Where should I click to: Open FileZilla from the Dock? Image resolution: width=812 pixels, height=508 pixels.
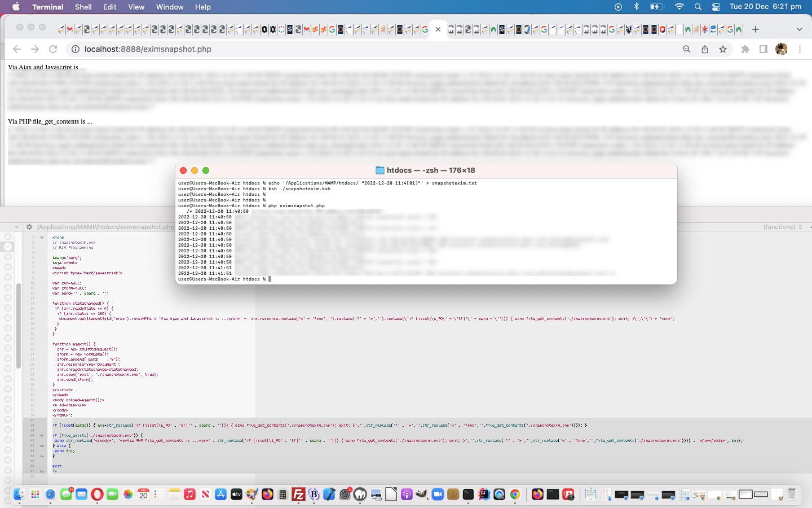pos(298,494)
